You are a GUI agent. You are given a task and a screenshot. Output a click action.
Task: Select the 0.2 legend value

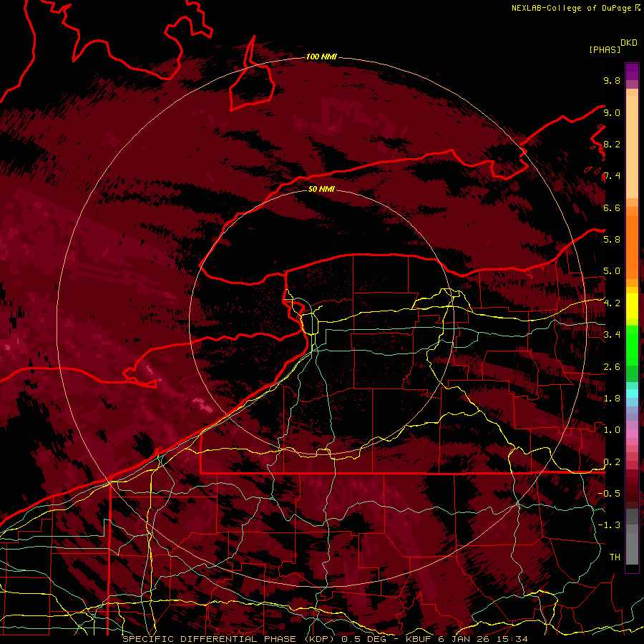coord(612,462)
